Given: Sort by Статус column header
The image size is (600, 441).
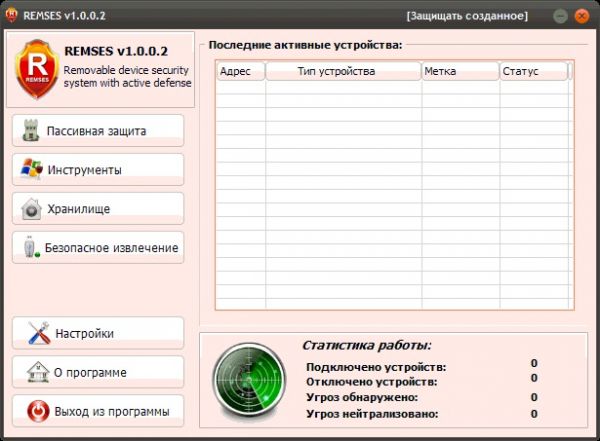Looking at the screenshot, I should [x=534, y=71].
